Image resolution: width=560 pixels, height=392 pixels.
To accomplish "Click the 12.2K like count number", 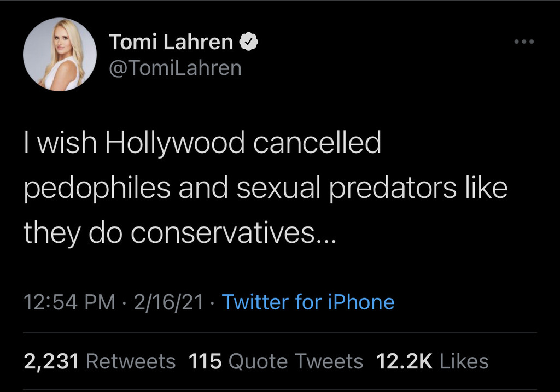I will click(405, 361).
